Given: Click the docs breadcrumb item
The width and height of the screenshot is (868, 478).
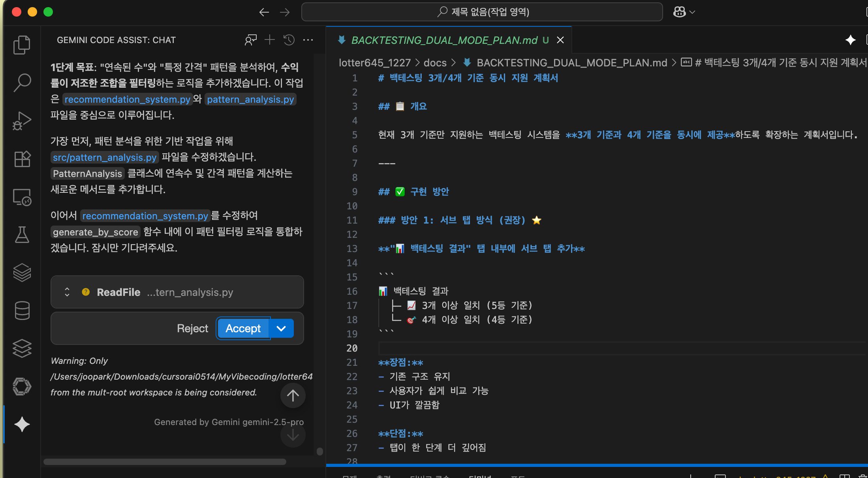Looking at the screenshot, I should pos(435,62).
